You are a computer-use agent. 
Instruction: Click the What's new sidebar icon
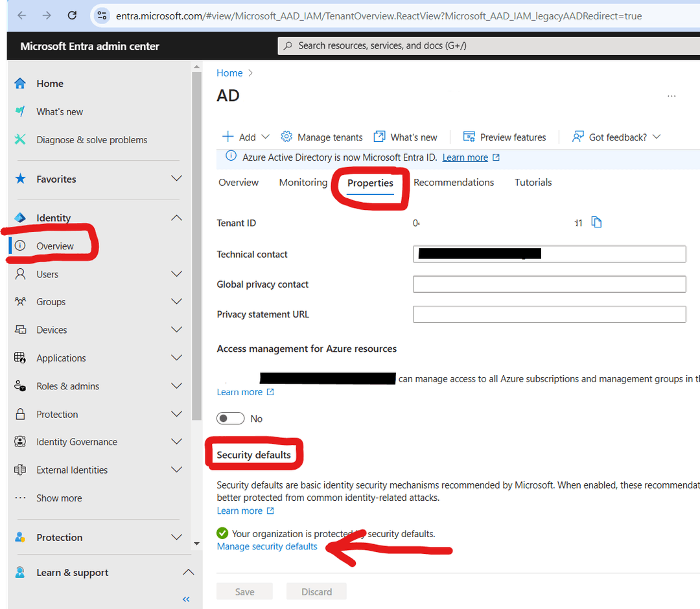coord(20,111)
